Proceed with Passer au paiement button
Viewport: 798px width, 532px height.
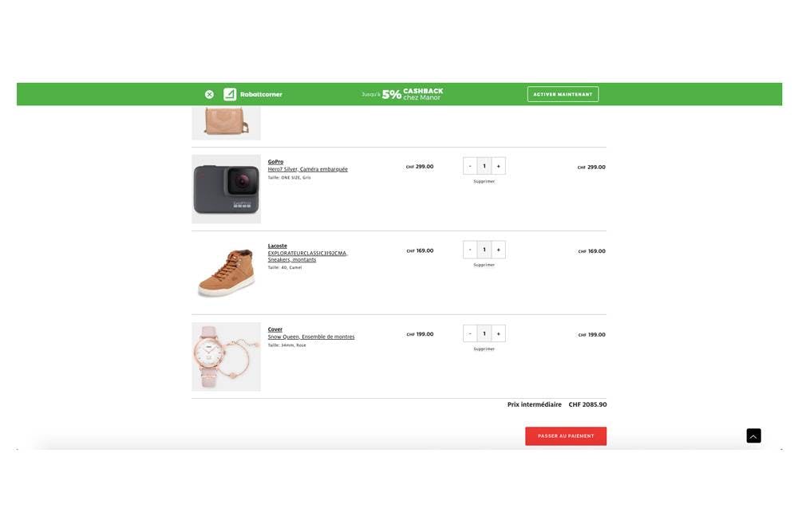pos(566,435)
